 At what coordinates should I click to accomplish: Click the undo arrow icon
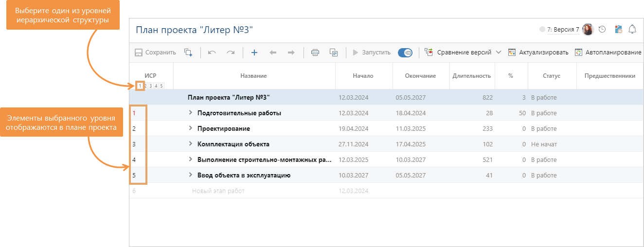(x=212, y=53)
